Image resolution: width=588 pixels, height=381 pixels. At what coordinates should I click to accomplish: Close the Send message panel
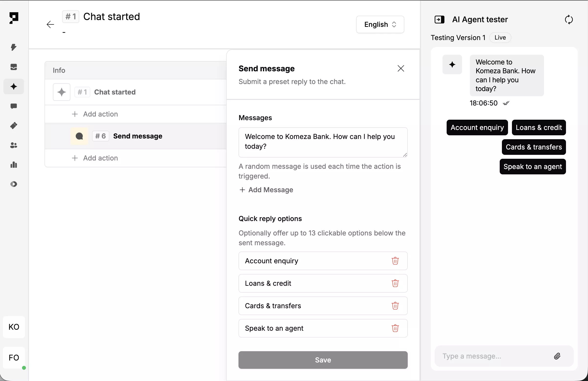[x=400, y=68]
